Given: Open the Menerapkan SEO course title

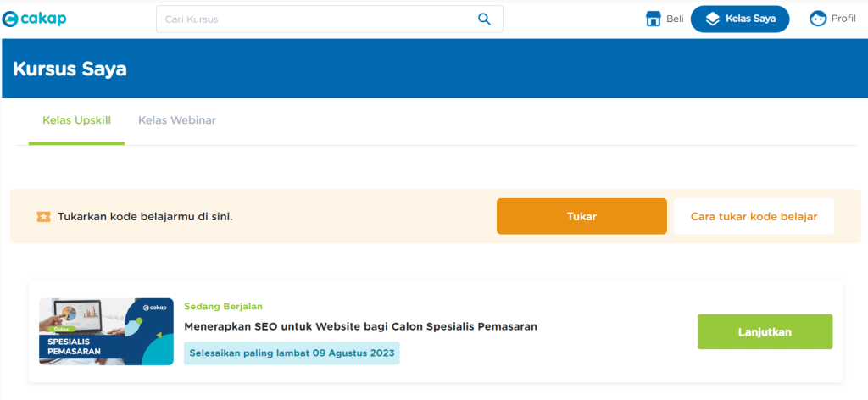Looking at the screenshot, I should coord(361,326).
